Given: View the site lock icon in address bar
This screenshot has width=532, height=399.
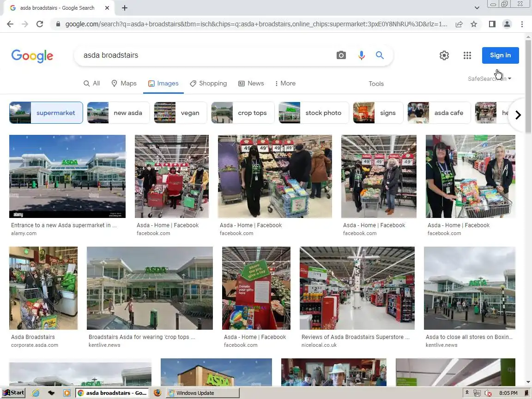Looking at the screenshot, I should pos(58,24).
